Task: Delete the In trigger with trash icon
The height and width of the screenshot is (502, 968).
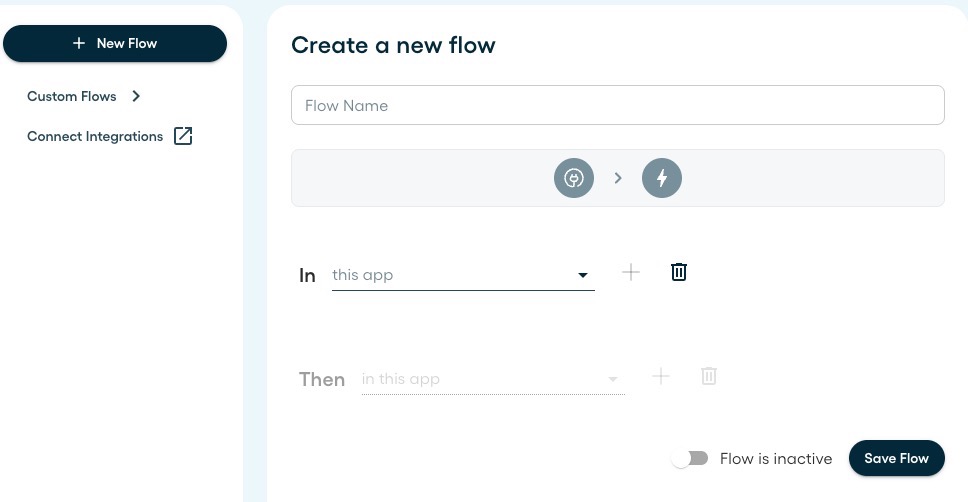Action: click(x=678, y=272)
